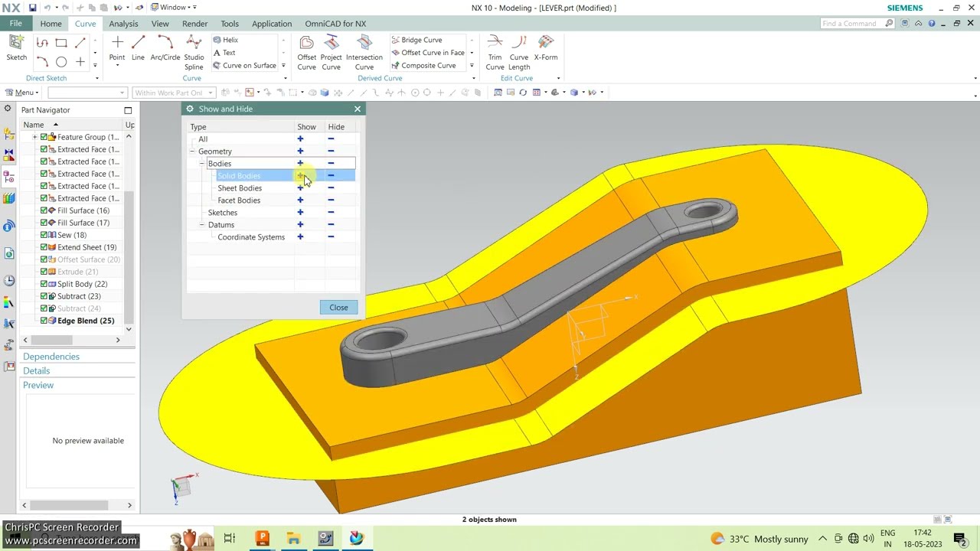Toggle Split Body (22) checkbox
The height and width of the screenshot is (551, 980).
pos(44,284)
